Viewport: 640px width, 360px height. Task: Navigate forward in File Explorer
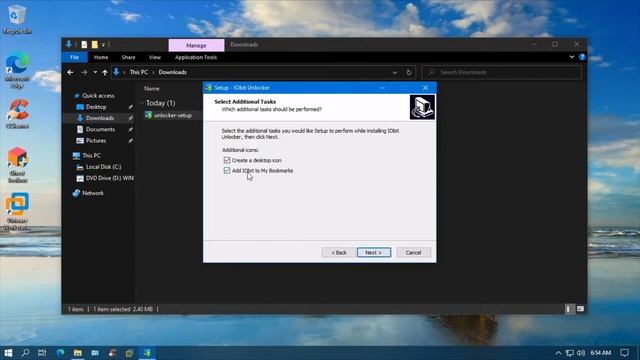point(84,72)
